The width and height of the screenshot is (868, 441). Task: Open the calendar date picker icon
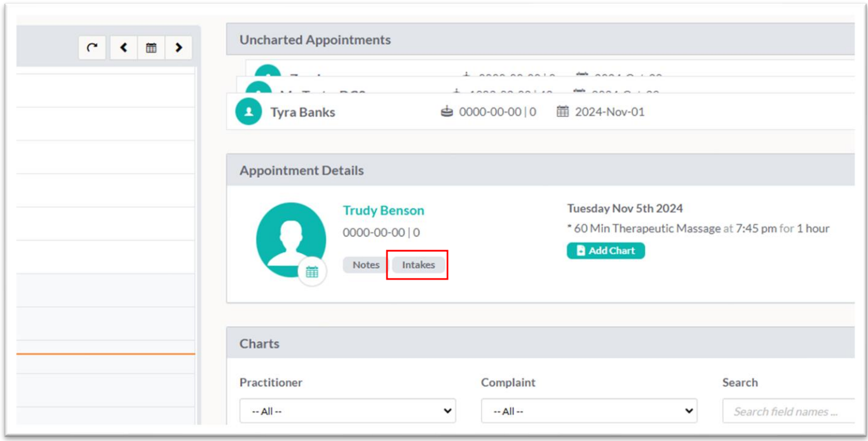151,48
